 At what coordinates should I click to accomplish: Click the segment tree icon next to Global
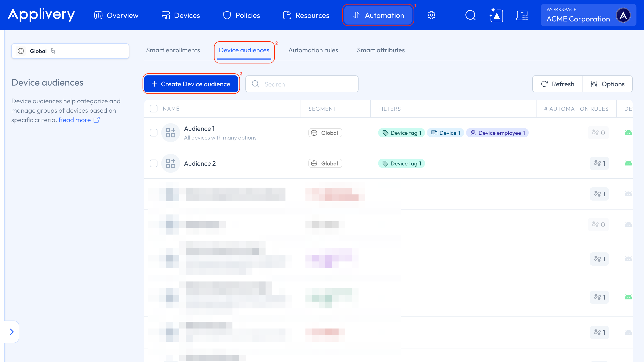click(53, 51)
